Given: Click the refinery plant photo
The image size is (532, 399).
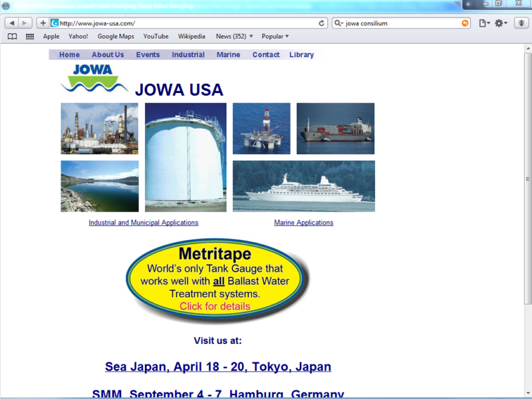Looking at the screenshot, I should (x=99, y=128).
